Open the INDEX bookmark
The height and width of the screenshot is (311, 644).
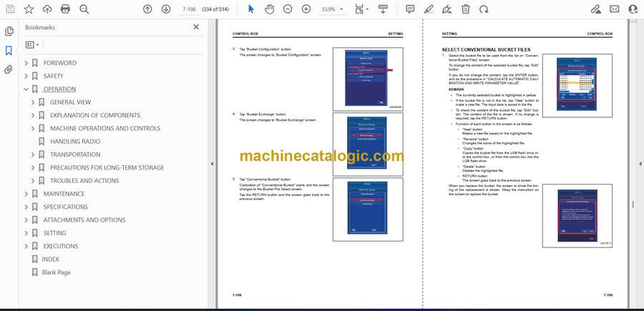(x=51, y=260)
